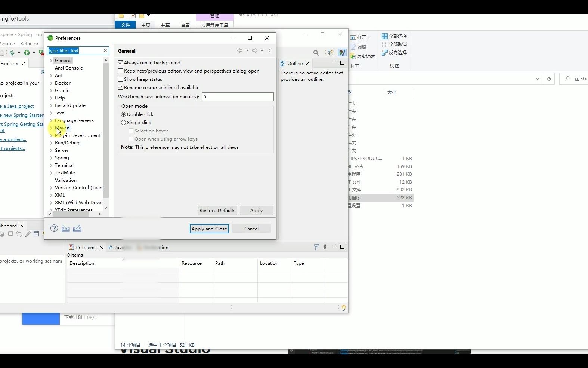Viewport: 588px width, 368px height.
Task: Click the Debug bug icon in STS toolbar
Action: pyautogui.click(x=12, y=53)
